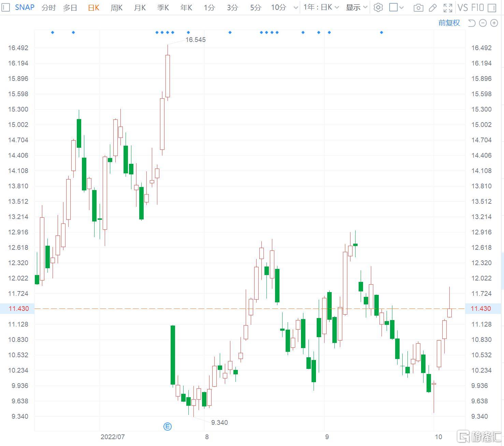
Task: Open the 1年 : 日K range dropdown
Action: 321,8
